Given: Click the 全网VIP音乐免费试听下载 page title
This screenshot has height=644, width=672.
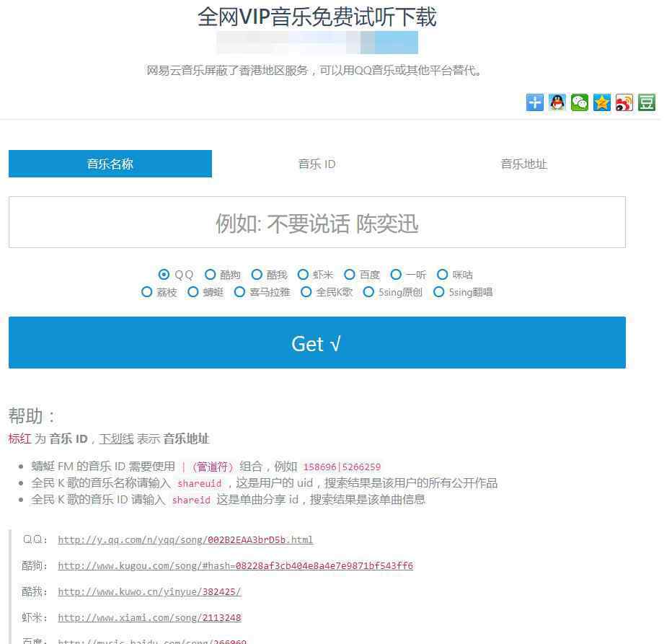Looking at the screenshot, I should pyautogui.click(x=317, y=17).
